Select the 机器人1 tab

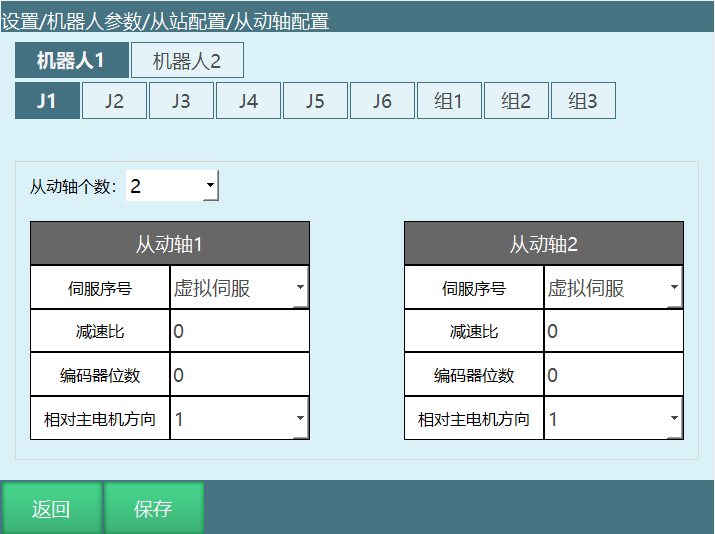coord(71,61)
